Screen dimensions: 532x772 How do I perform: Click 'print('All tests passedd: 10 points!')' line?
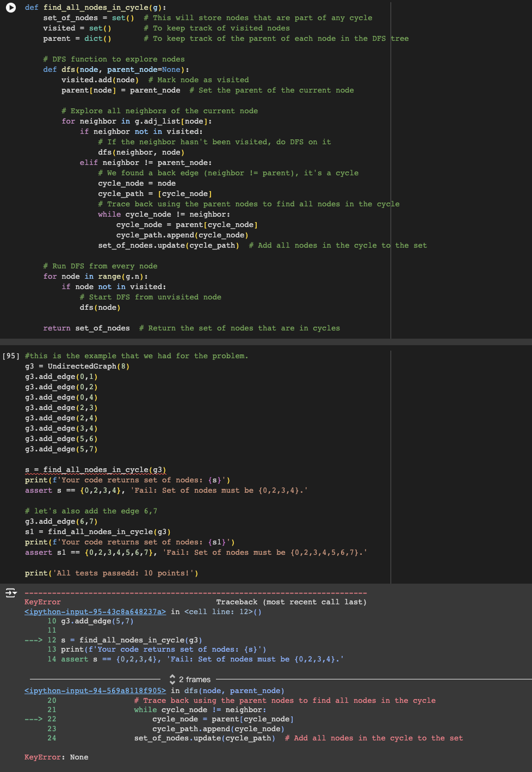112,573
